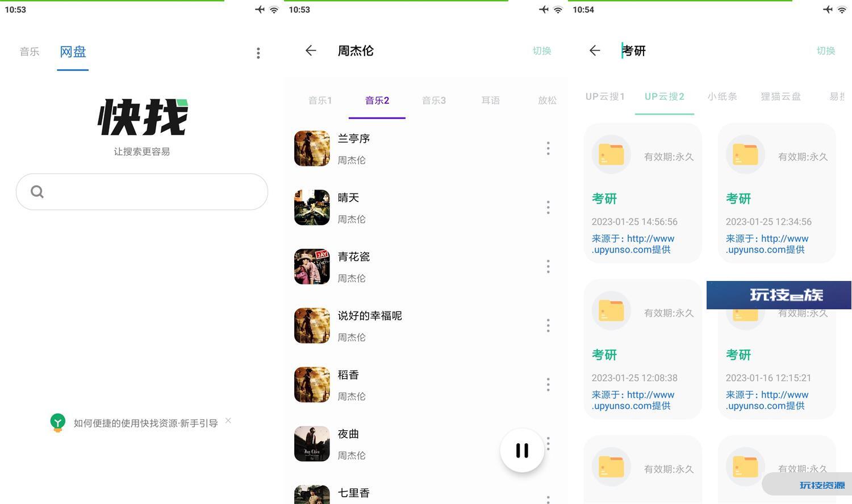
Task: Click the 兰亭序 album cover
Action: pyautogui.click(x=312, y=148)
